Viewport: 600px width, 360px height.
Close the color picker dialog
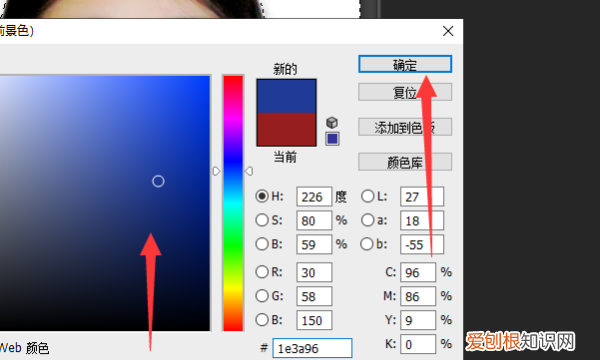[x=448, y=31]
